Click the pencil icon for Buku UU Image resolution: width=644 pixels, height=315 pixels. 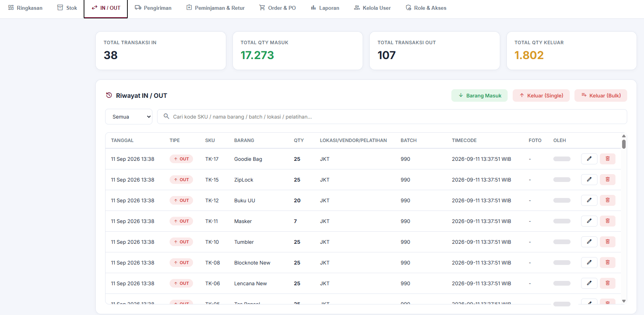click(x=589, y=200)
